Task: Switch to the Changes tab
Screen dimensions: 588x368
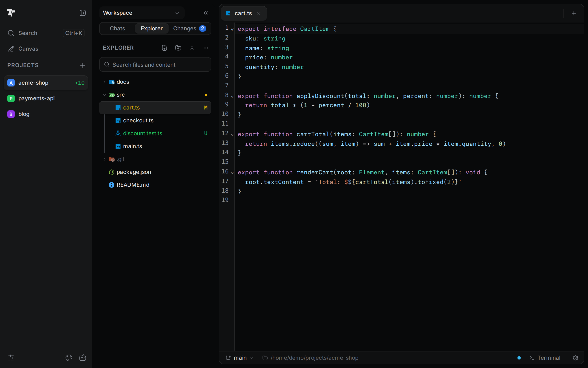Action: (189, 29)
